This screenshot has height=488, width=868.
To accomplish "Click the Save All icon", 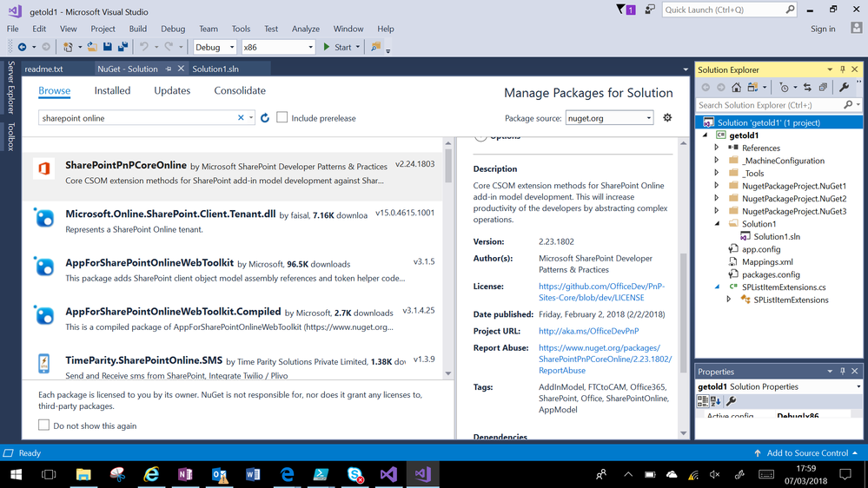I will [x=123, y=47].
